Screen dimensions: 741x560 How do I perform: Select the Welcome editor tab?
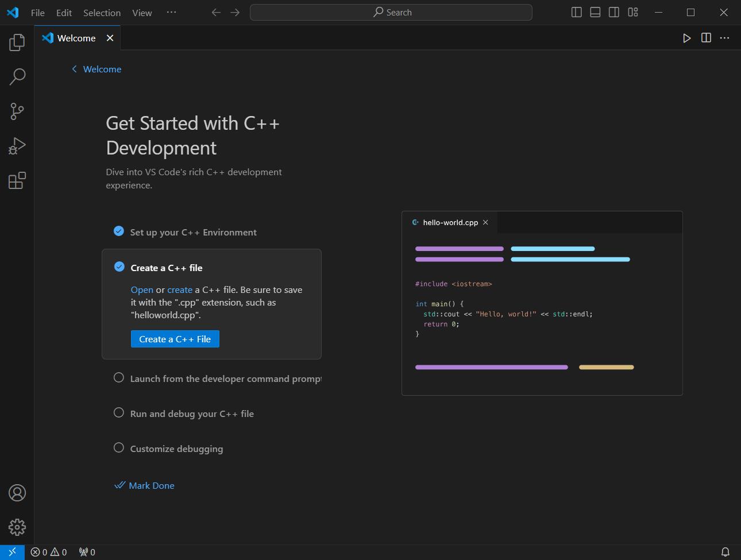76,38
